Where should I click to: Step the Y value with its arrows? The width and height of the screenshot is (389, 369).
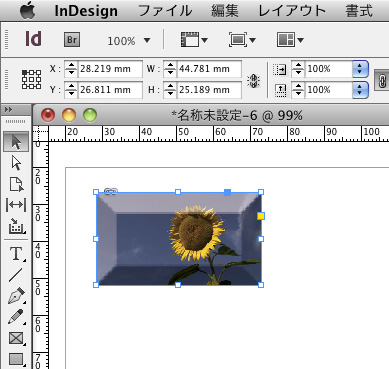pyautogui.click(x=71, y=90)
